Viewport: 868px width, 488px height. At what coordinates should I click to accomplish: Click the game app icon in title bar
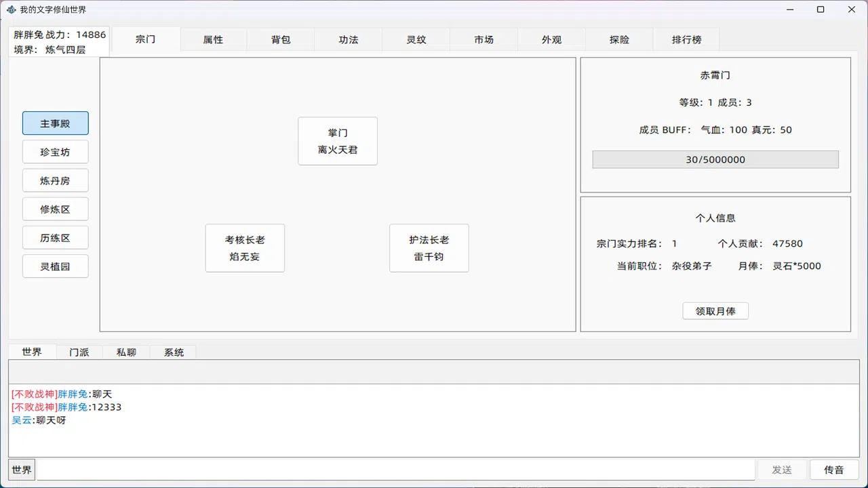click(11, 9)
